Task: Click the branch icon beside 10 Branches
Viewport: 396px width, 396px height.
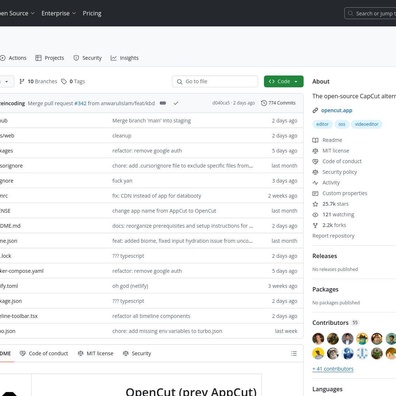Action: 22,81
